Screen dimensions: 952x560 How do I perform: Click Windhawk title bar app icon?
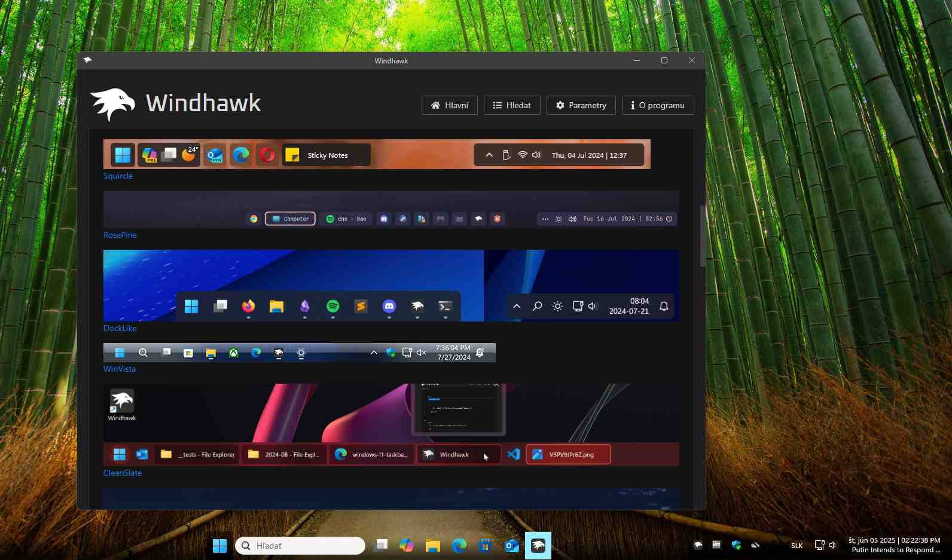tap(88, 60)
